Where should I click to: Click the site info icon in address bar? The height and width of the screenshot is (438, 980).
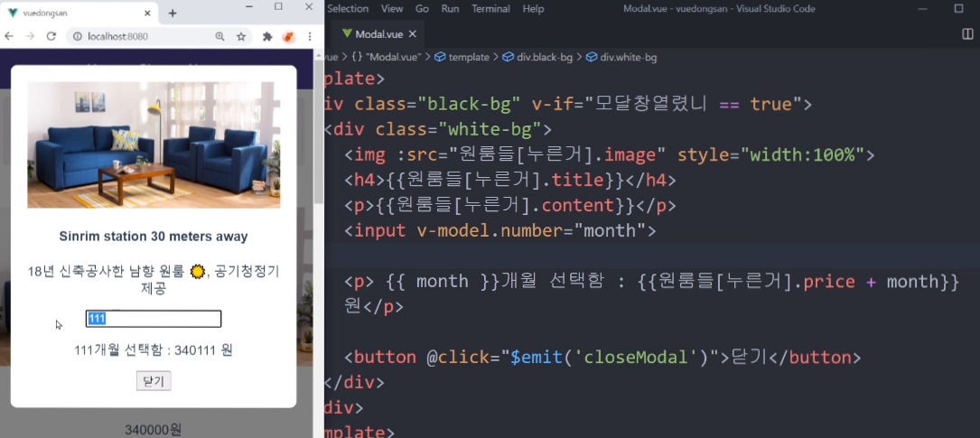coord(78,37)
